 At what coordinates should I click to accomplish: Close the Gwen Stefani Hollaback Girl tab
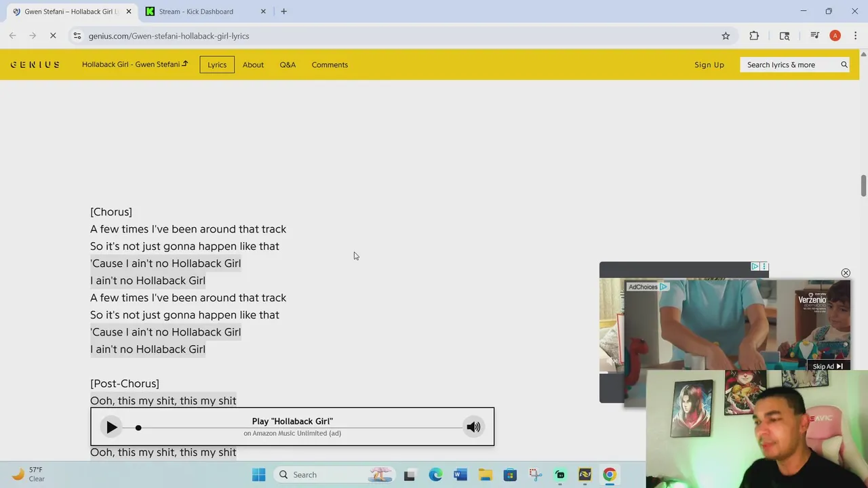tap(129, 12)
